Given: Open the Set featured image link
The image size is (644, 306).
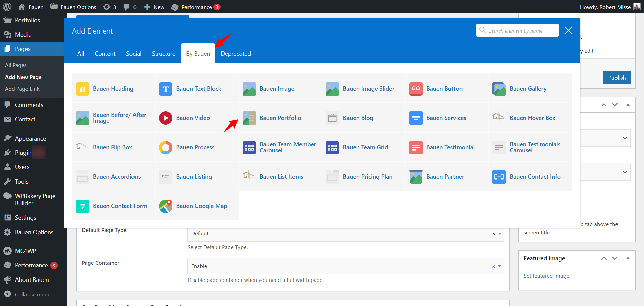Looking at the screenshot, I should click(x=546, y=276).
